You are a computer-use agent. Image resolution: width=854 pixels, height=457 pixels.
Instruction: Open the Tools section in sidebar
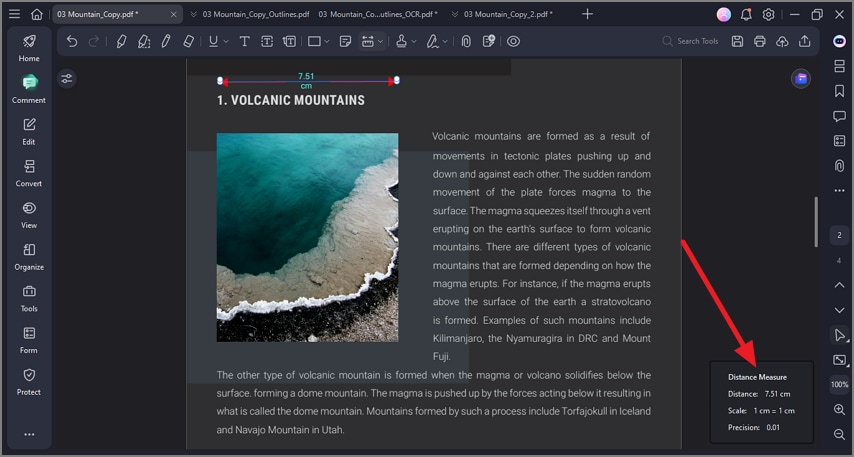tap(29, 298)
